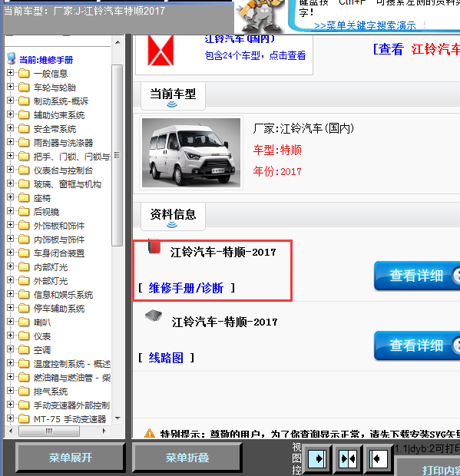Click the computer icon next to 当前:维修手册

click(x=12, y=58)
